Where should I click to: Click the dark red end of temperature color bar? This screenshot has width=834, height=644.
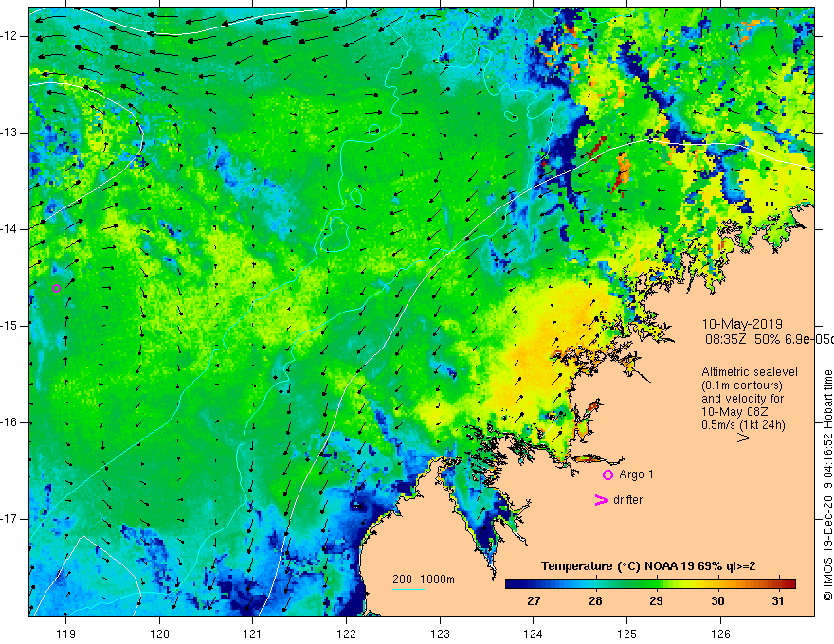(x=790, y=584)
